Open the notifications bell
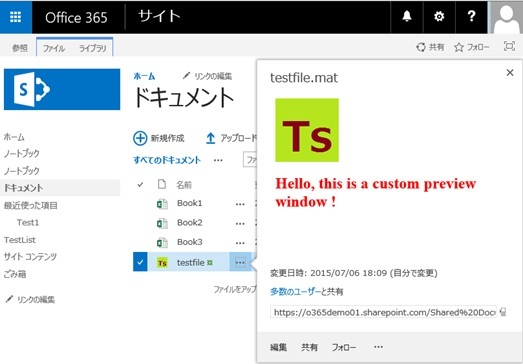 (407, 16)
